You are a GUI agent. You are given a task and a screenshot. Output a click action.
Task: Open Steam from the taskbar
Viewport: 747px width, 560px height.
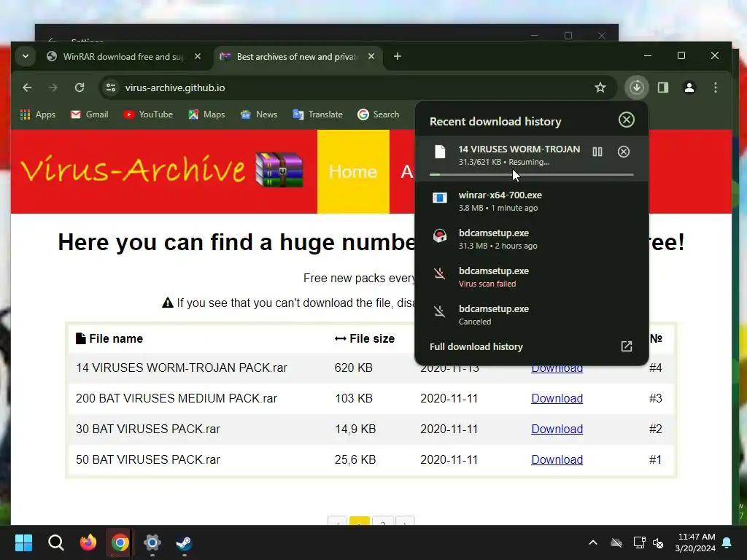coord(184,542)
